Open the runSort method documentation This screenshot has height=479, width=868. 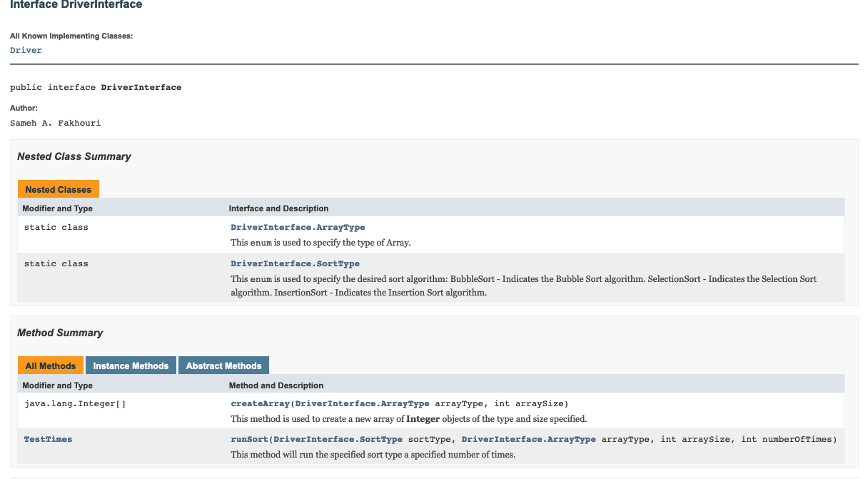(248, 439)
